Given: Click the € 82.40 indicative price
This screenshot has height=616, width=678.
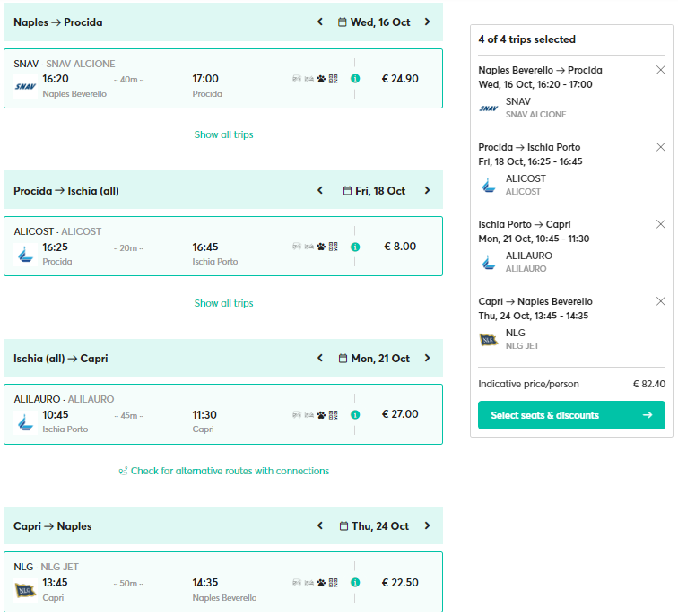Looking at the screenshot, I should coord(649,384).
